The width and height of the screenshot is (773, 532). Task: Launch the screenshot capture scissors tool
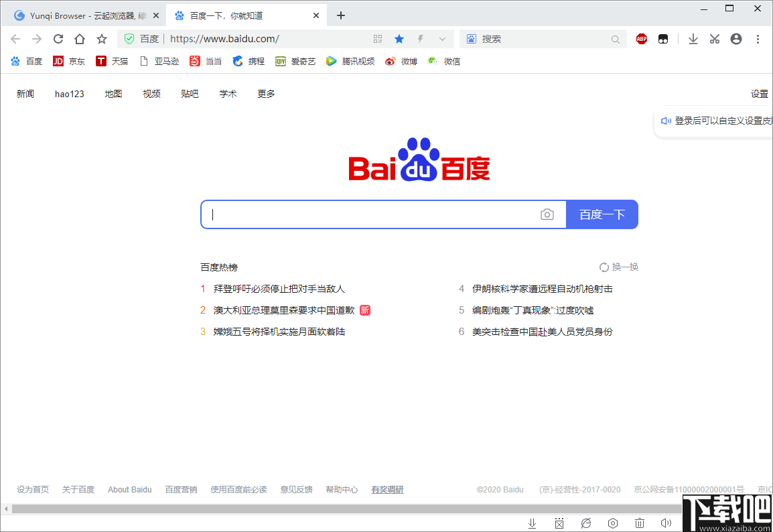(714, 39)
